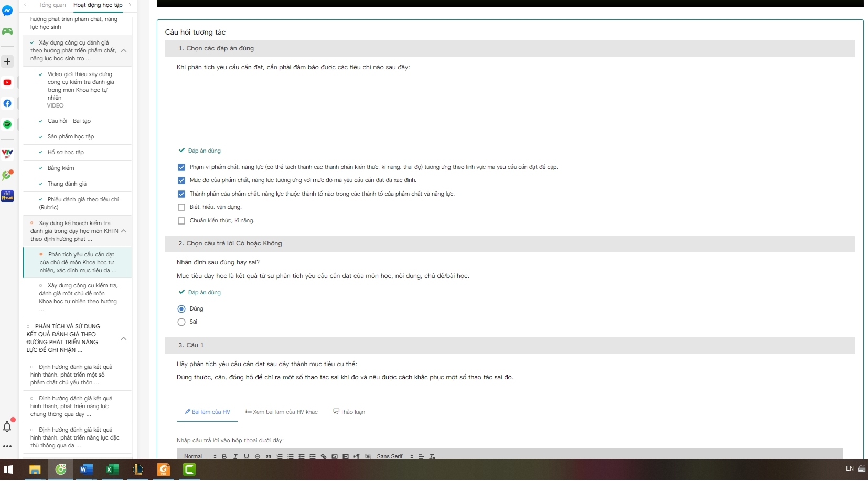The height and width of the screenshot is (481, 868).
Task: Open the 'Thảo luận' discussion tab
Action: 349,412
